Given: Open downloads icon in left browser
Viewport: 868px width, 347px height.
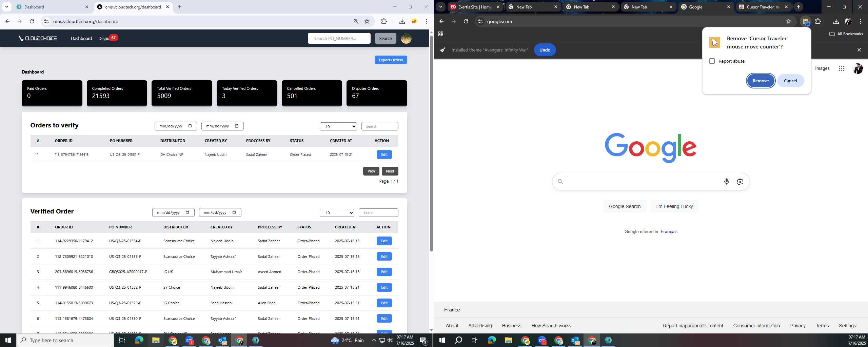Looking at the screenshot, I should (402, 21).
